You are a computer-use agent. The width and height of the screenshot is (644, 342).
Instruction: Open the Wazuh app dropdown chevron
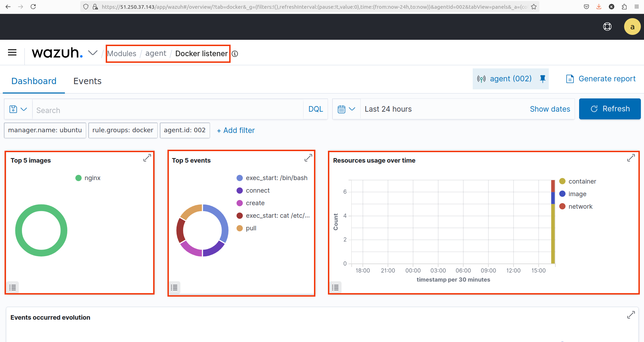[93, 53]
